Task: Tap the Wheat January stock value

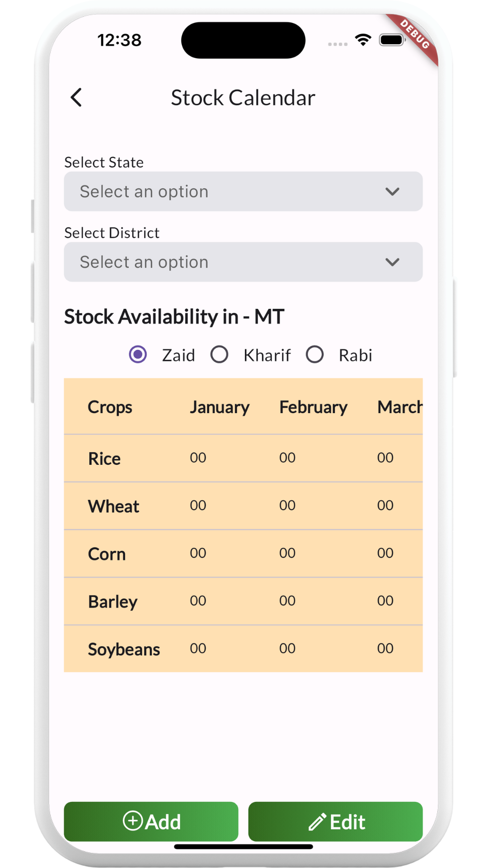Action: pyautogui.click(x=198, y=505)
